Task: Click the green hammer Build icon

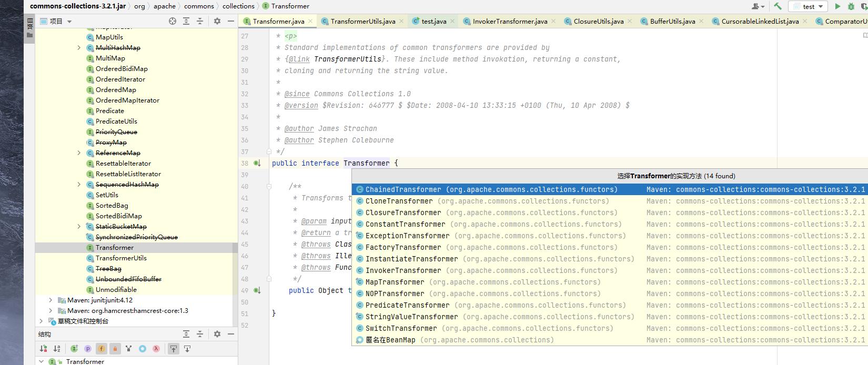Action: (778, 6)
